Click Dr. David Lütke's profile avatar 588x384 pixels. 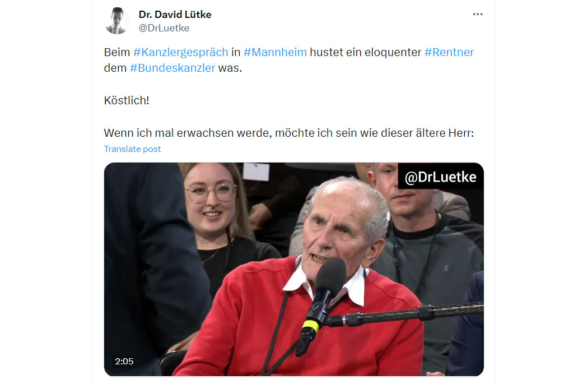117,21
